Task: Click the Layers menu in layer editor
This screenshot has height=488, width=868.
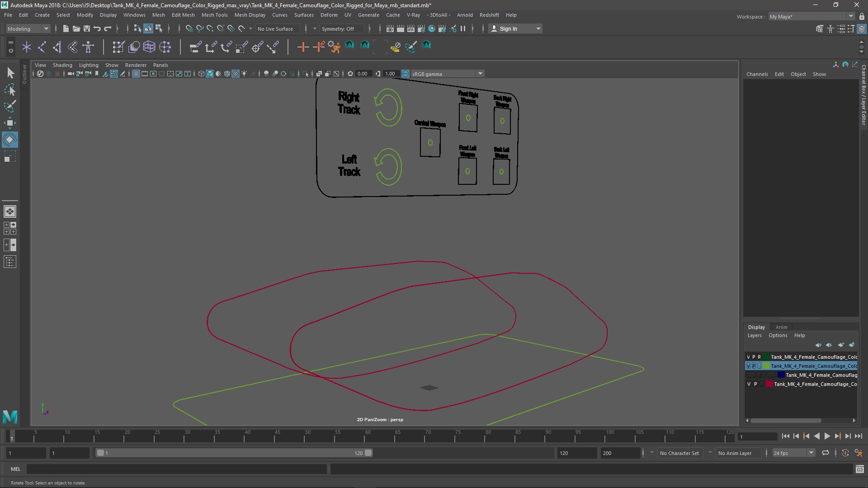Action: click(754, 335)
